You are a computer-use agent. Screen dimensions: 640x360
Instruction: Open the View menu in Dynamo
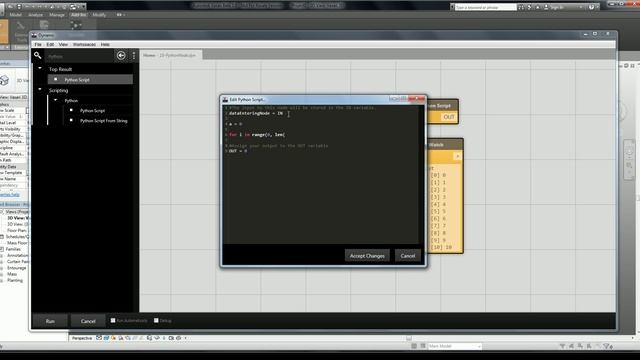point(63,44)
